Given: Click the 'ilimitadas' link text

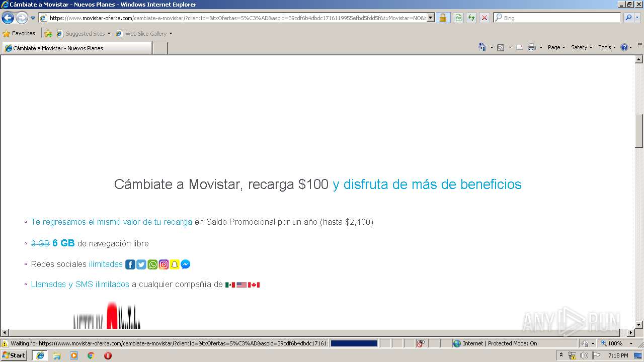Looking at the screenshot, I should 106,264.
